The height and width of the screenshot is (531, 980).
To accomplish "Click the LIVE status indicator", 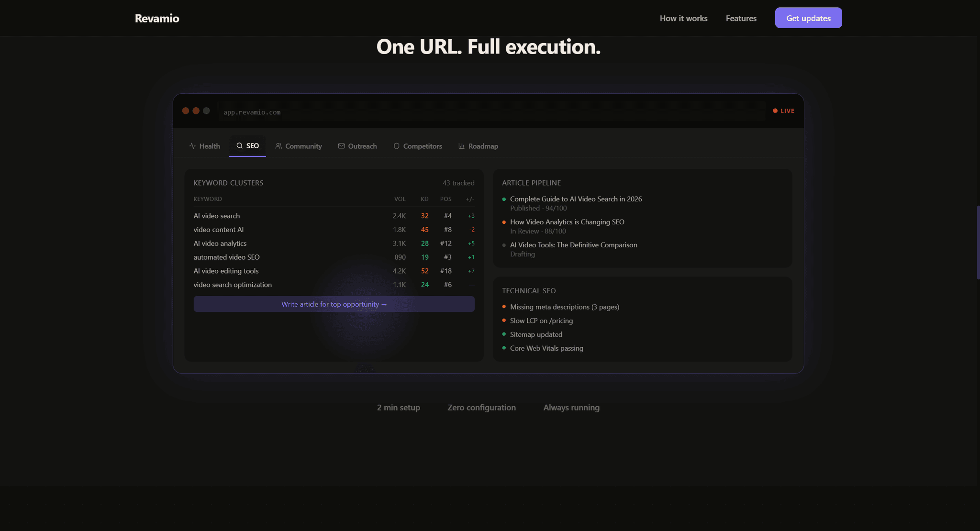I will (783, 111).
